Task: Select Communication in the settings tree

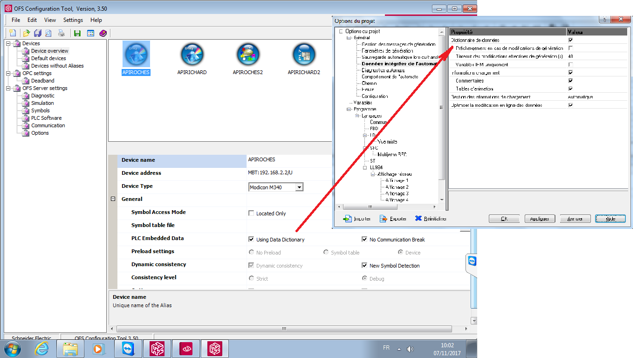Action: (48, 125)
